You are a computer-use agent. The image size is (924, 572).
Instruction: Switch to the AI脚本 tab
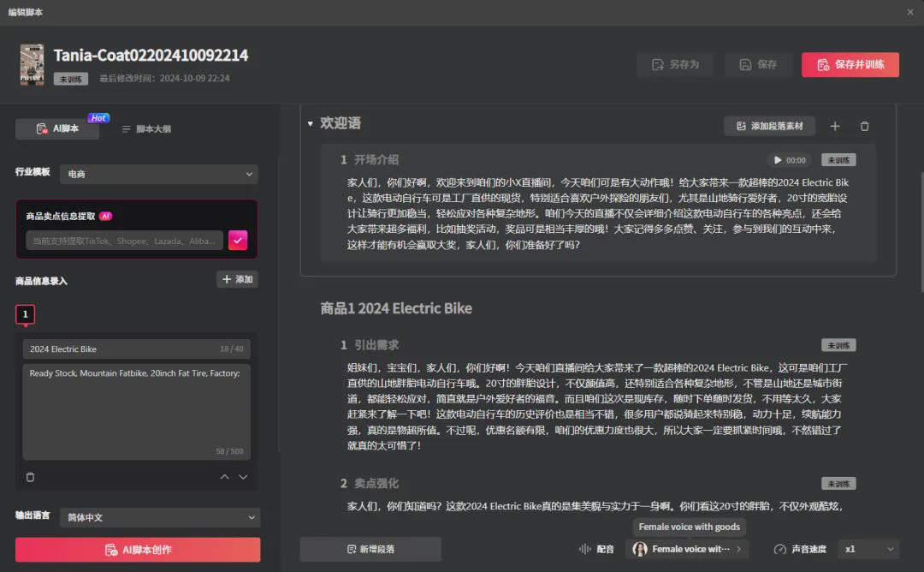point(57,129)
